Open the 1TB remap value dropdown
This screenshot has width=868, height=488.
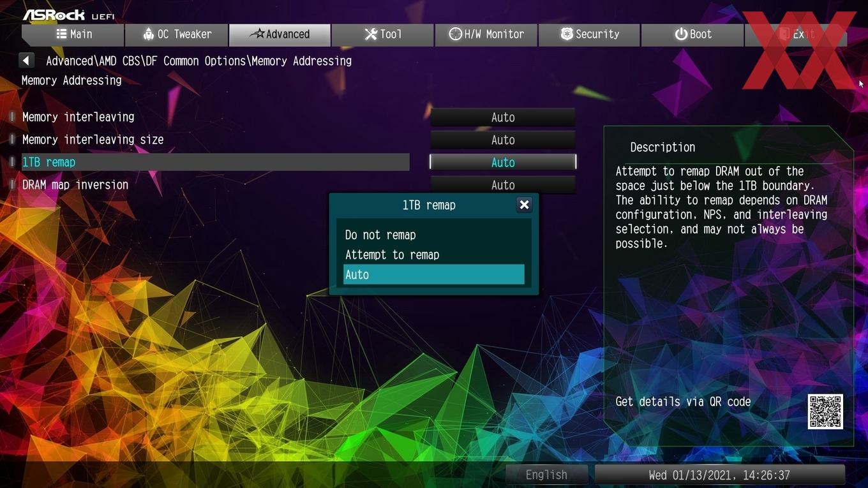(503, 162)
